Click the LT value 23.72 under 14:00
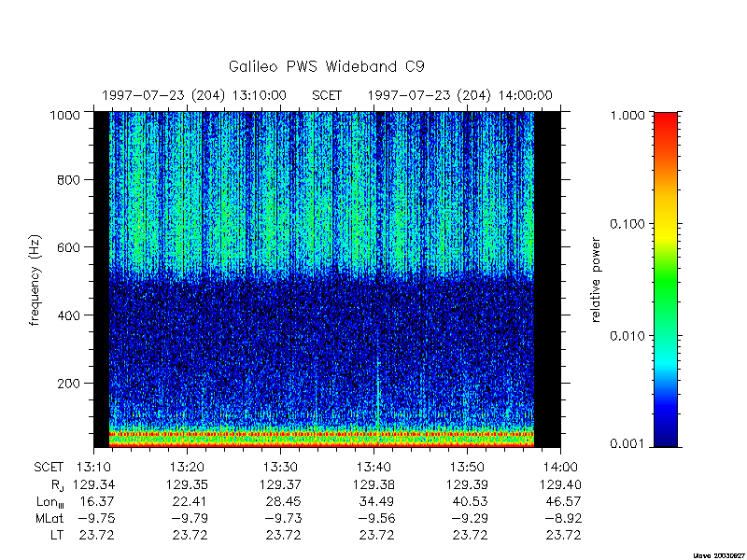 point(564,535)
